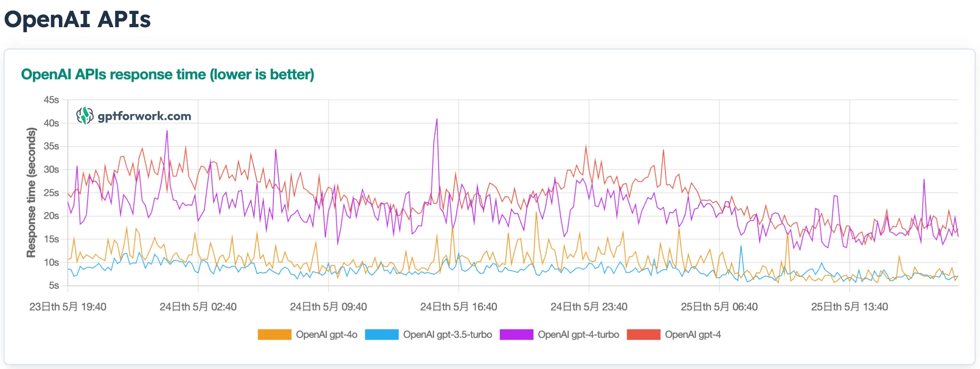Screen dimensions: 980x369
Task: Click the 25s y-axis label
Action: pyautogui.click(x=51, y=193)
